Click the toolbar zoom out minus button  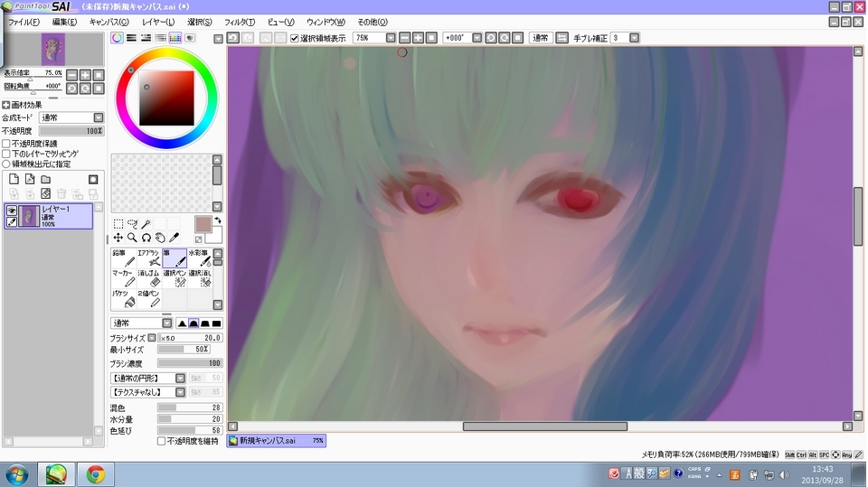click(405, 38)
